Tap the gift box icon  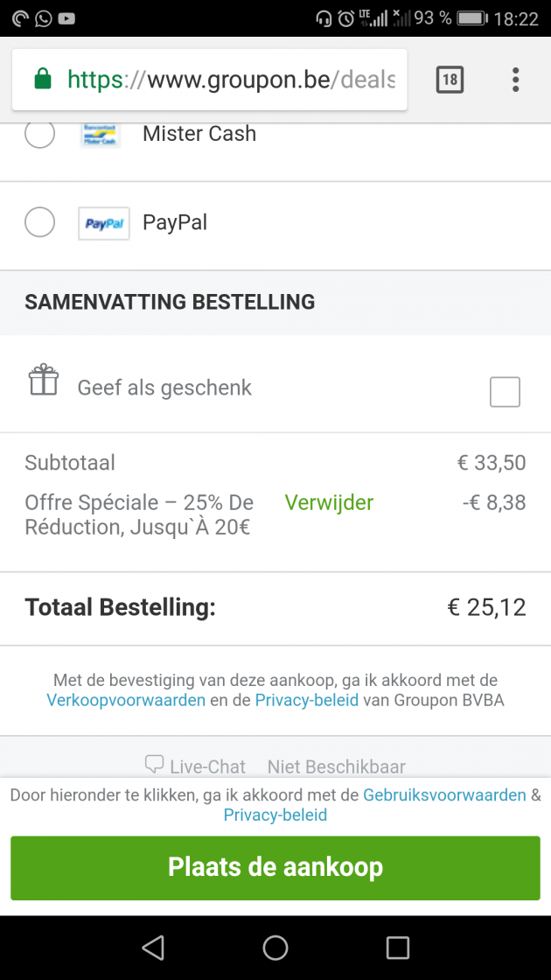(44, 381)
